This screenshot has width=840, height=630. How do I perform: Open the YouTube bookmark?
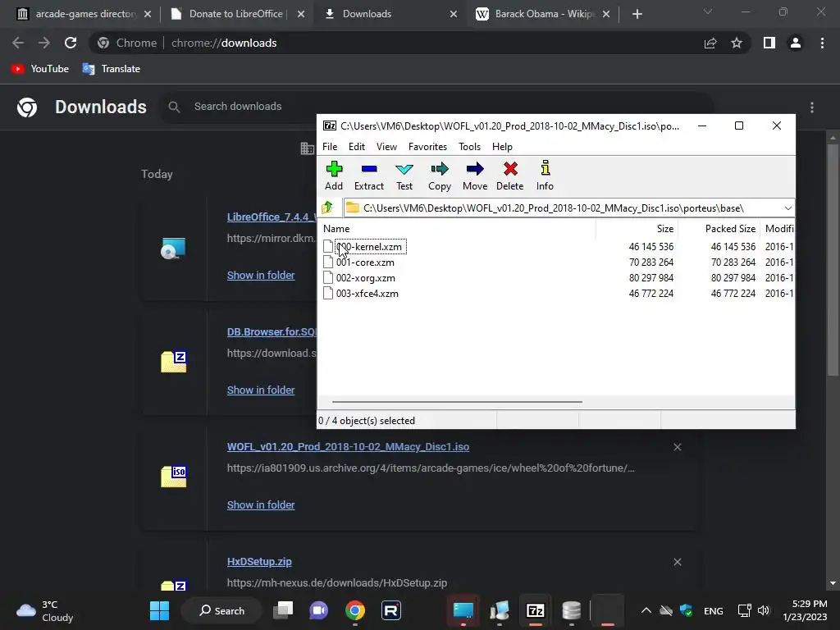tap(40, 69)
